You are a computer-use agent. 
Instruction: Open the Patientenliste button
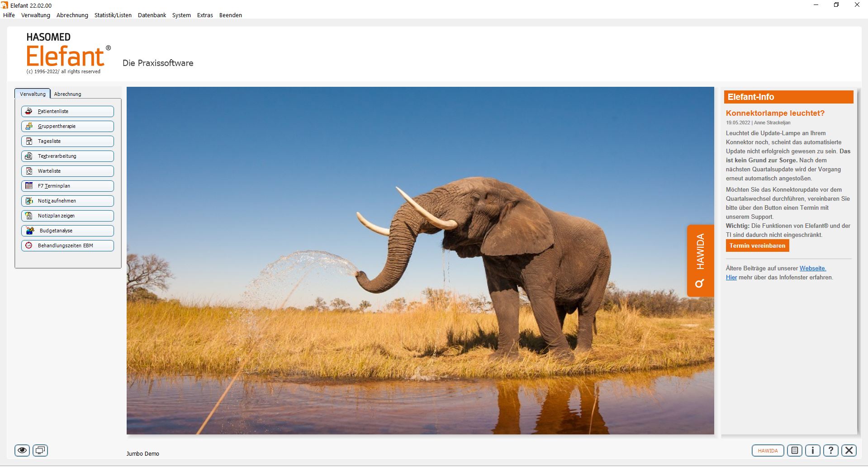point(67,111)
